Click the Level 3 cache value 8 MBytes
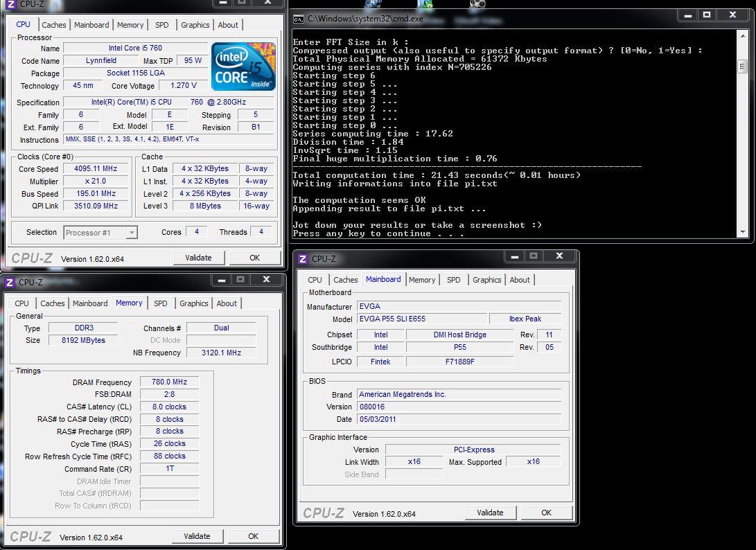The height and width of the screenshot is (550, 756). pyautogui.click(x=205, y=206)
